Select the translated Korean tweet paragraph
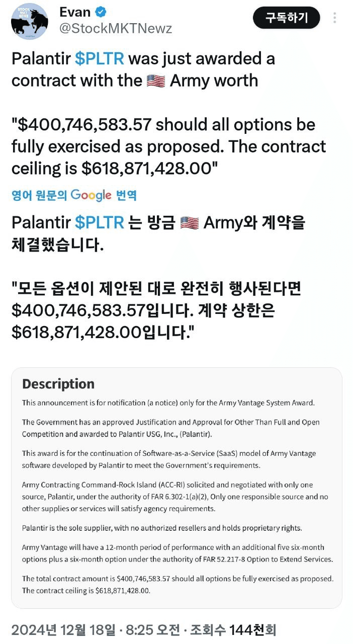 pos(158,277)
